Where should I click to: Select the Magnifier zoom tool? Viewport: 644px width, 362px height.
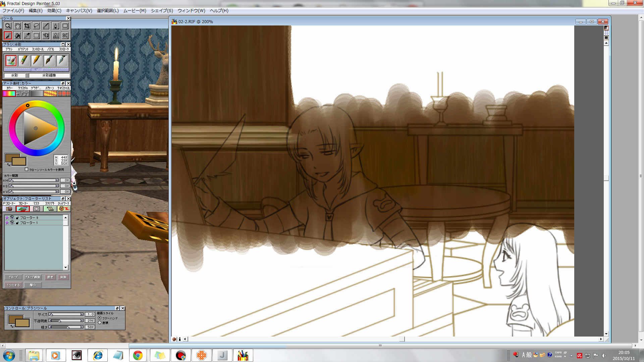8,26
